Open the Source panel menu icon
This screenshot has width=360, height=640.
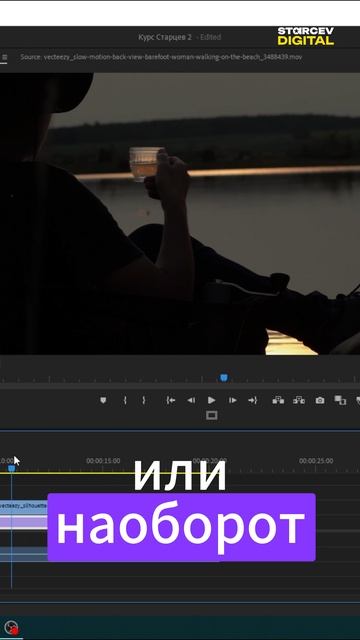(x=4, y=58)
